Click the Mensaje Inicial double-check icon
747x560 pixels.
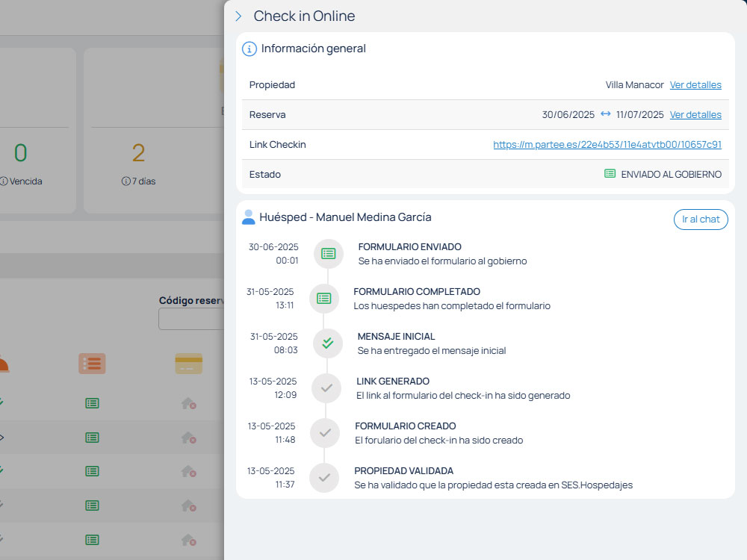click(328, 343)
